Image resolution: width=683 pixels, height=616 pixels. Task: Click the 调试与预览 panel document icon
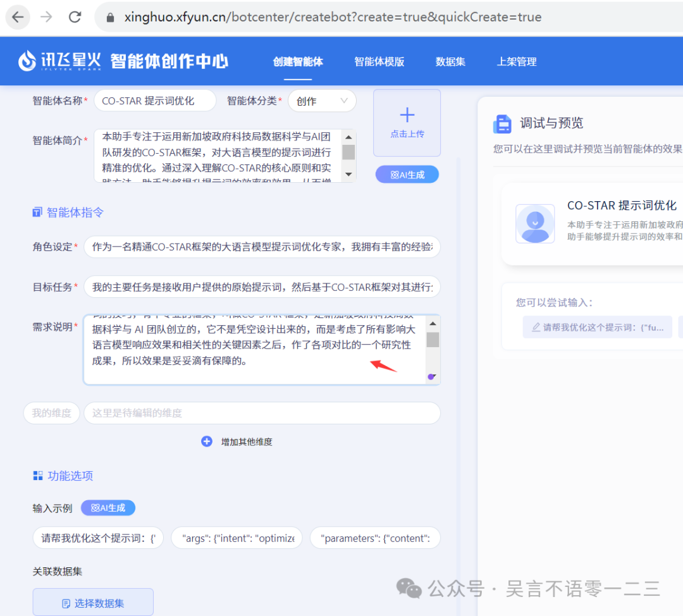click(502, 124)
